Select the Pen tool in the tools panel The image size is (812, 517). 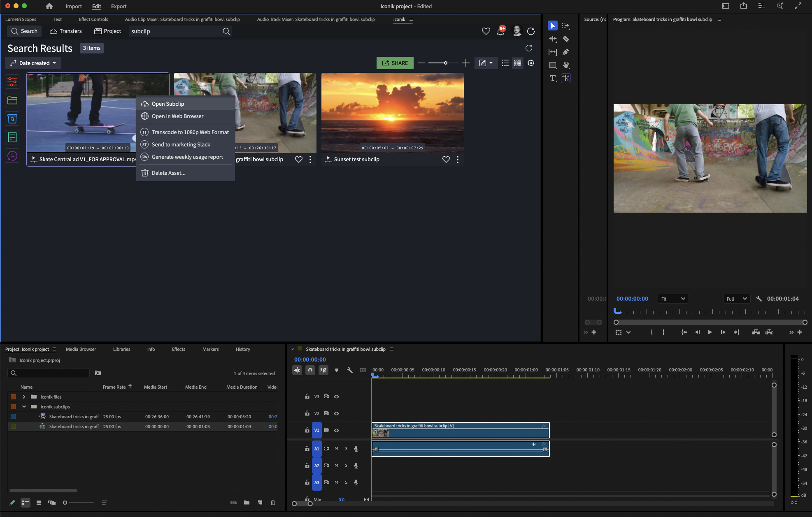[x=566, y=52]
